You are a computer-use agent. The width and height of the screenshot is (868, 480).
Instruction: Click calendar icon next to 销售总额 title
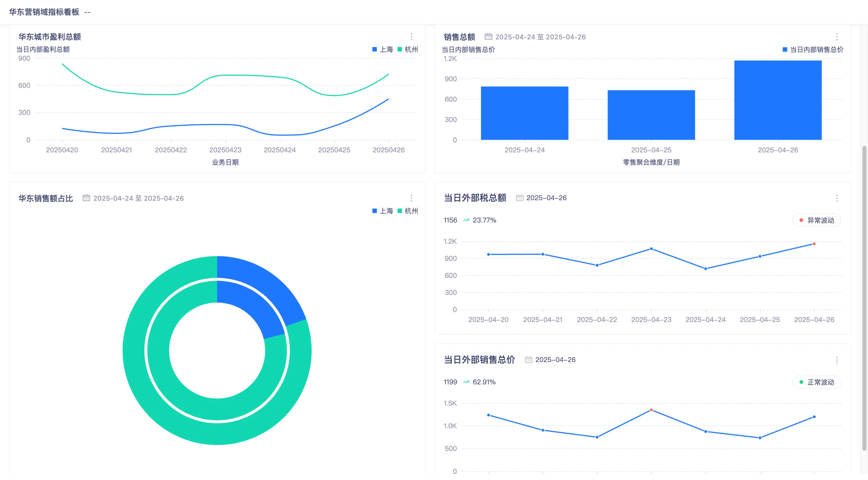click(488, 37)
